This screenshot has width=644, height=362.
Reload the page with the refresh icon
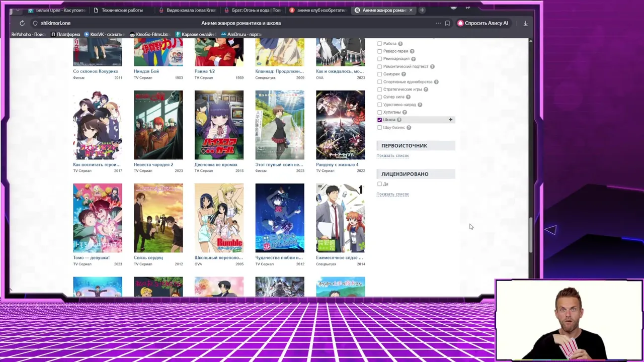22,23
